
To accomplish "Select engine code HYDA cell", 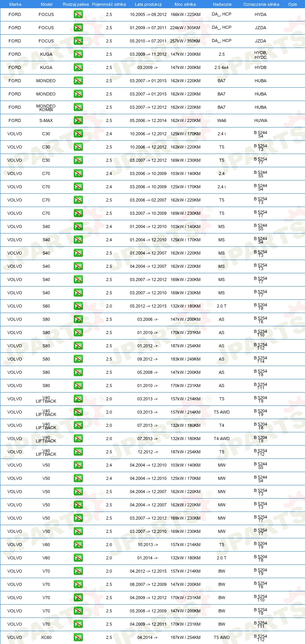I will point(261,14).
